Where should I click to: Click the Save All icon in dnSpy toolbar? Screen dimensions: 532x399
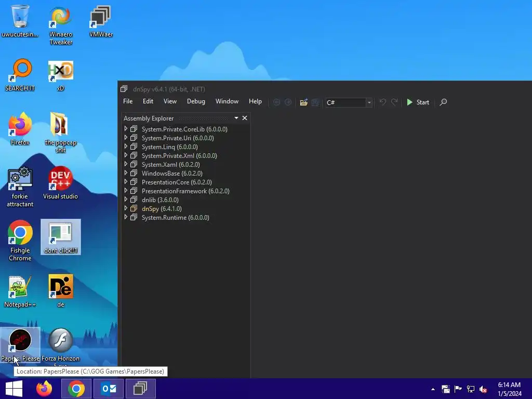[315, 102]
